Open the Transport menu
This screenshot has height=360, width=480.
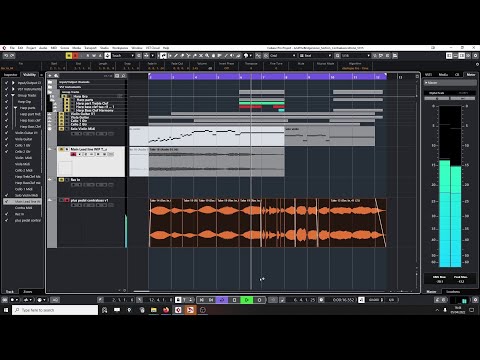(90, 48)
